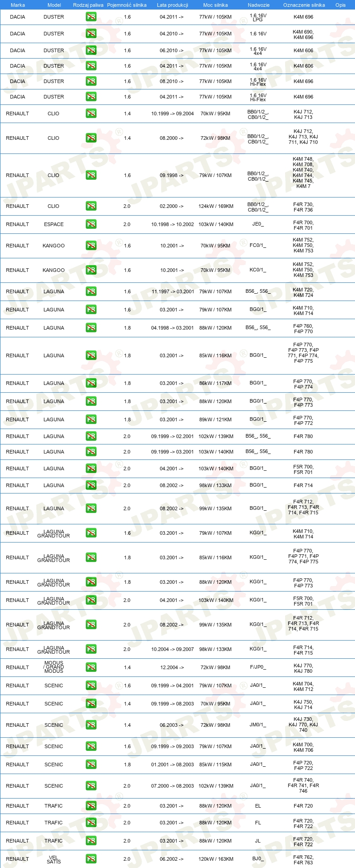Click fuel icon in Kangoo KC0/1_ row
355x868 pixels.
(x=91, y=270)
